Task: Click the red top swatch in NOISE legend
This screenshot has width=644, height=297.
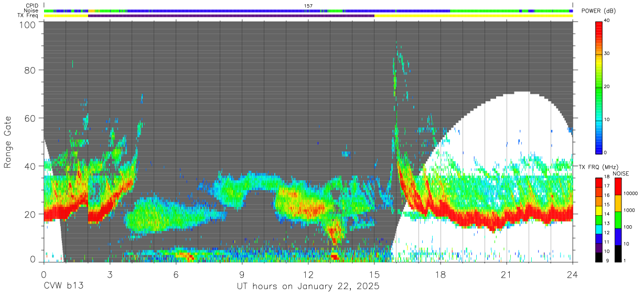Action: [619, 186]
